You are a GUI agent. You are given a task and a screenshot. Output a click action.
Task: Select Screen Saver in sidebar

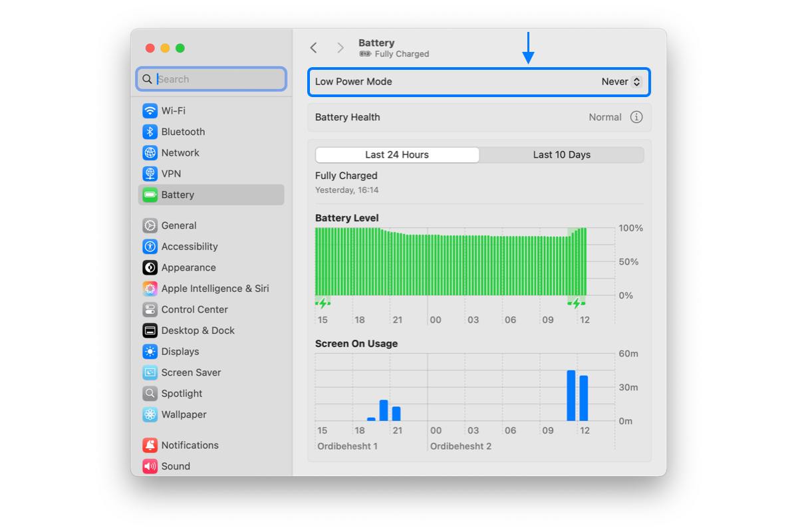click(x=211, y=372)
